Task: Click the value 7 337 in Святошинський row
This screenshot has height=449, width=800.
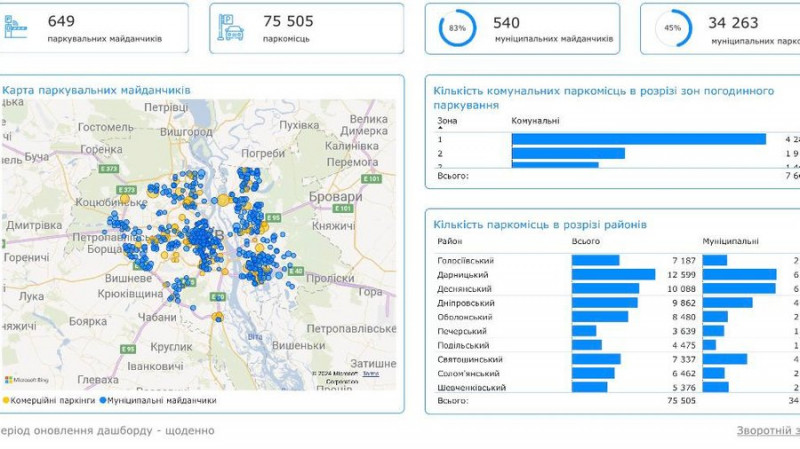Action: click(x=684, y=359)
